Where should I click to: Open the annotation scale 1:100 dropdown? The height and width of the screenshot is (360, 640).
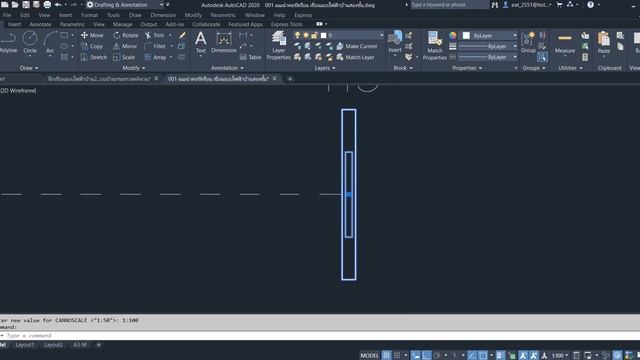(x=560, y=356)
